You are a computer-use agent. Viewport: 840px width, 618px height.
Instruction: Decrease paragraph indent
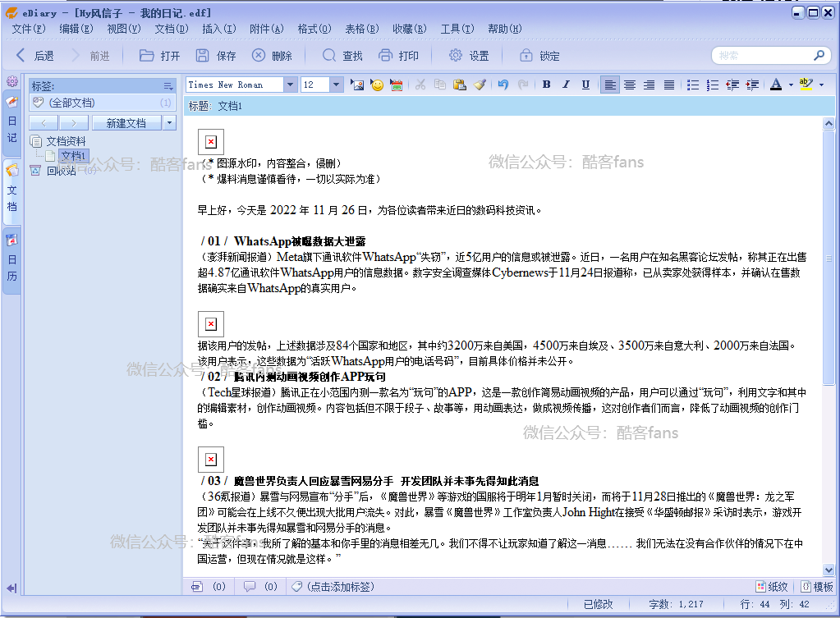click(732, 85)
